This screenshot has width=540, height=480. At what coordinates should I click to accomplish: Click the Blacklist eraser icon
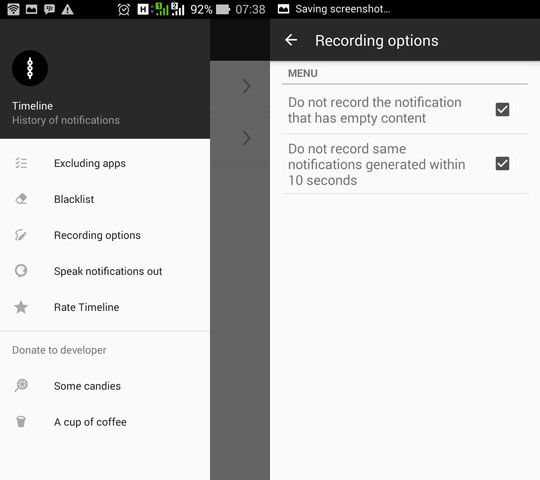[x=21, y=199]
